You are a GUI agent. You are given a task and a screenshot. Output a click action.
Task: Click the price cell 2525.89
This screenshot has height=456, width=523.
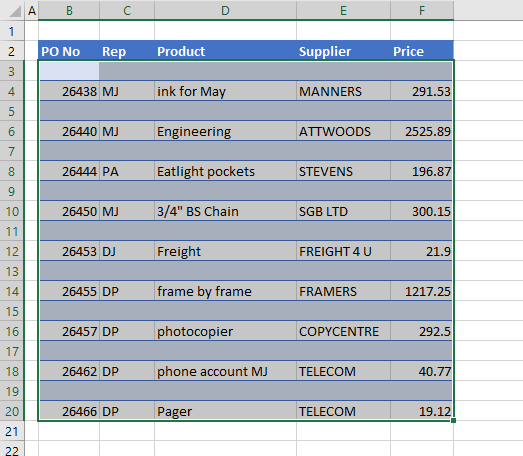[x=422, y=131]
